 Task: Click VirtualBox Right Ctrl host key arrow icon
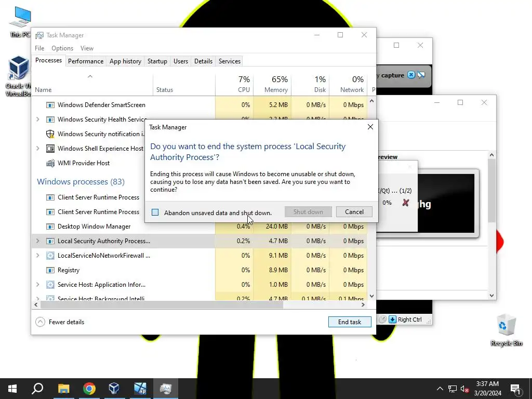(392, 320)
